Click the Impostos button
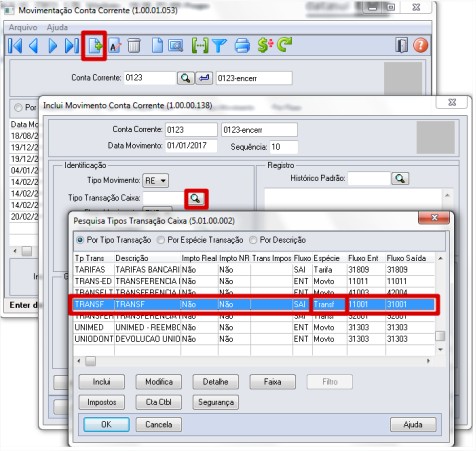This screenshot has height=451, width=476. tap(102, 402)
